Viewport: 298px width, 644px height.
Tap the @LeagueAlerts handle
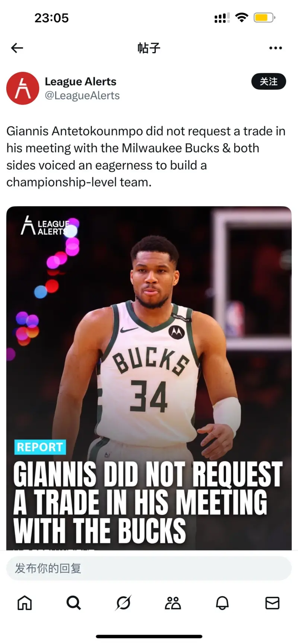(x=82, y=96)
